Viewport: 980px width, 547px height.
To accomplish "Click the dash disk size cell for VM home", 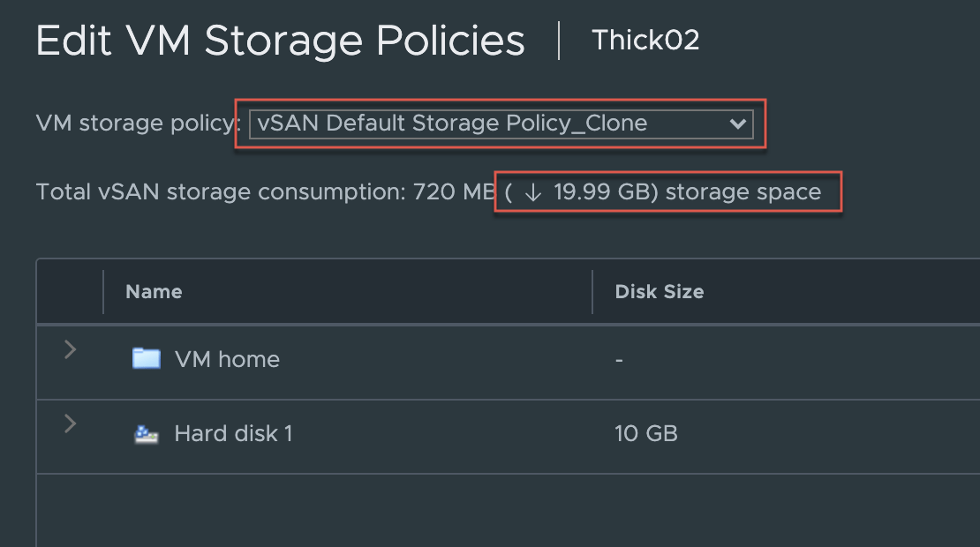I will pos(619,360).
